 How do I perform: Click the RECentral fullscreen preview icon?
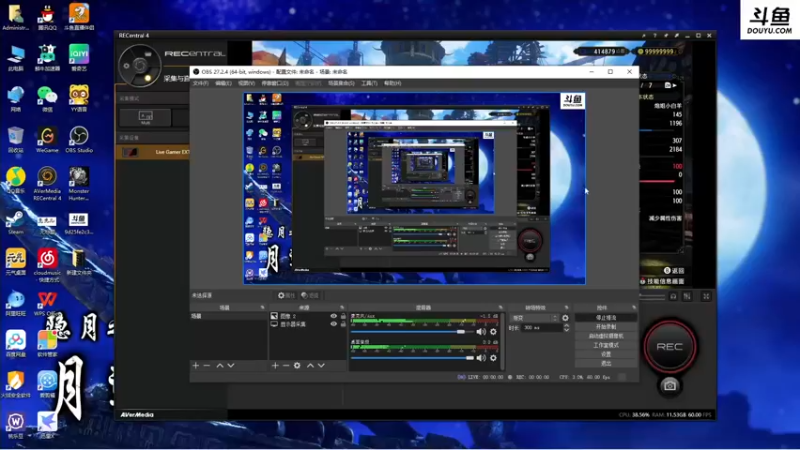(706, 296)
